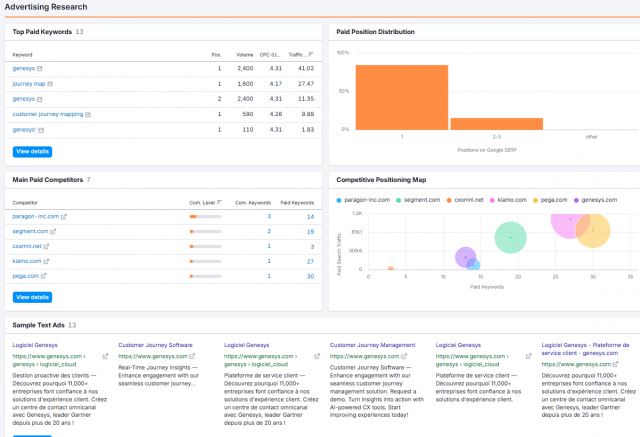Open external link icon of Customer Journey Management ad
Viewport: 640px width, 437px height.
point(404,356)
